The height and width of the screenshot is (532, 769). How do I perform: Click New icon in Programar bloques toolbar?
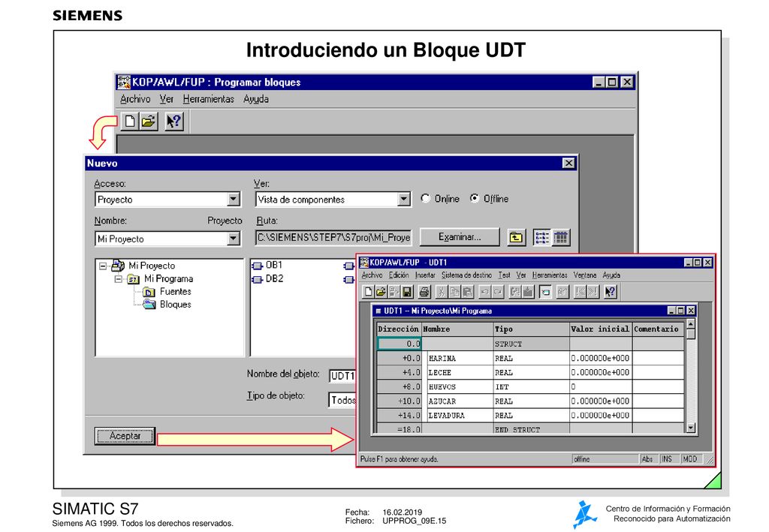[x=129, y=121]
